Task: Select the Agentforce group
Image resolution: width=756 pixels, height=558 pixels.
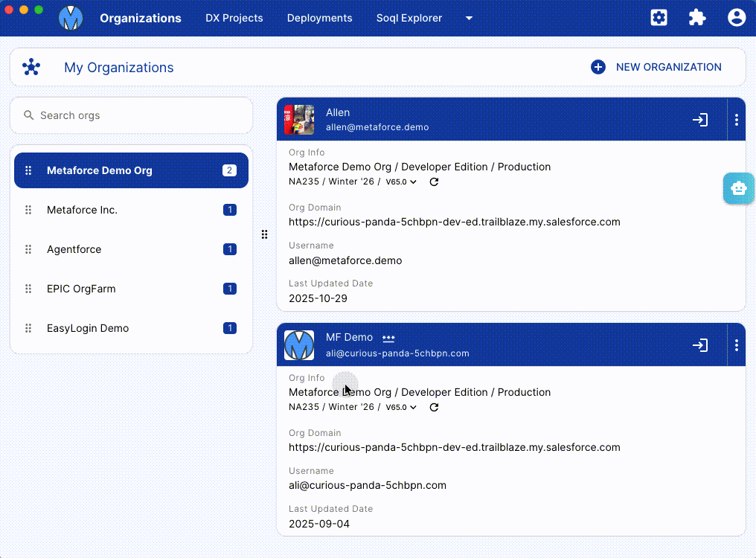Action: pos(131,249)
